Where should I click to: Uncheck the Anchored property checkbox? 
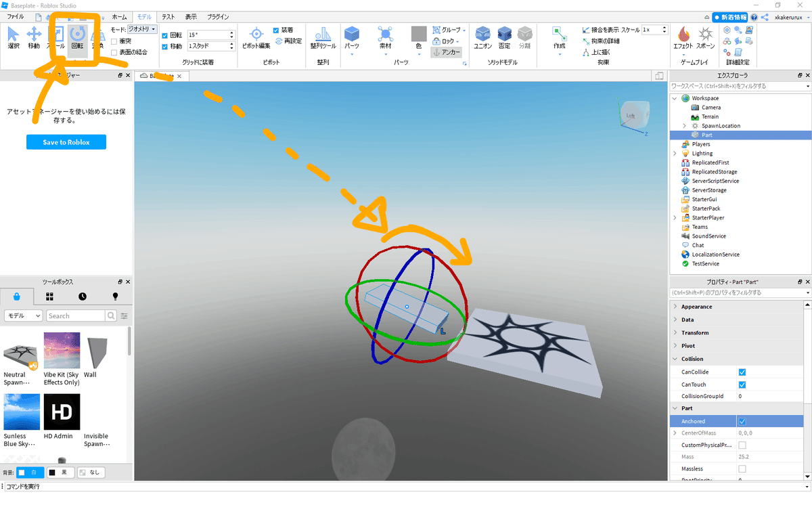(742, 421)
